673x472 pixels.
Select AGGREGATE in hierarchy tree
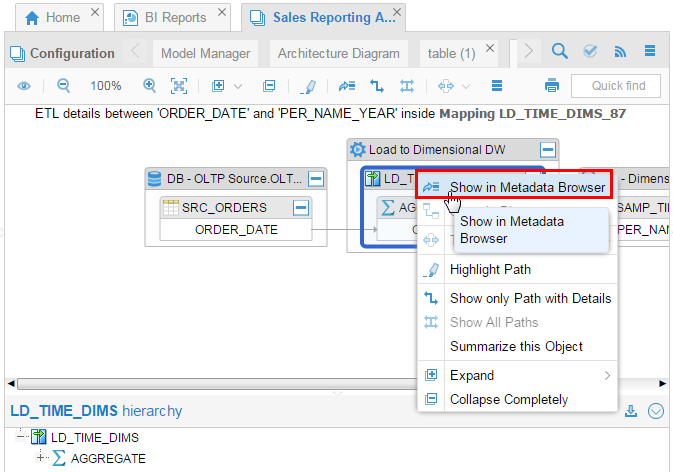pyautogui.click(x=108, y=459)
